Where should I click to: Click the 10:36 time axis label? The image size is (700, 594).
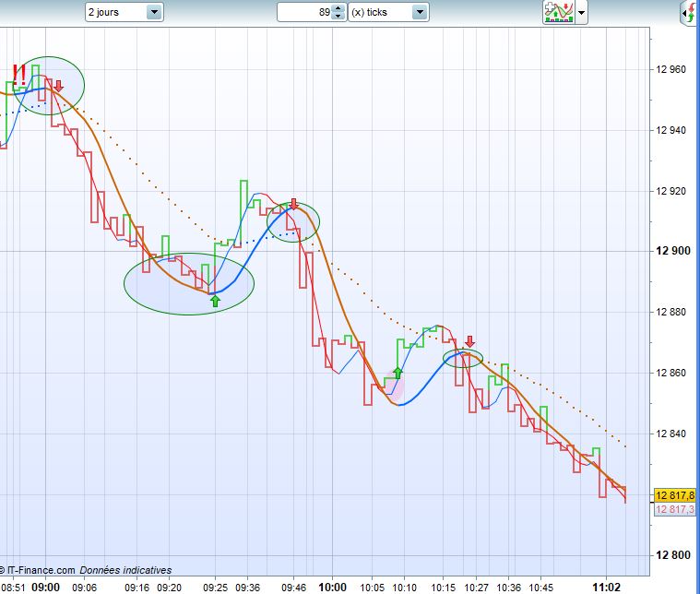click(508, 588)
